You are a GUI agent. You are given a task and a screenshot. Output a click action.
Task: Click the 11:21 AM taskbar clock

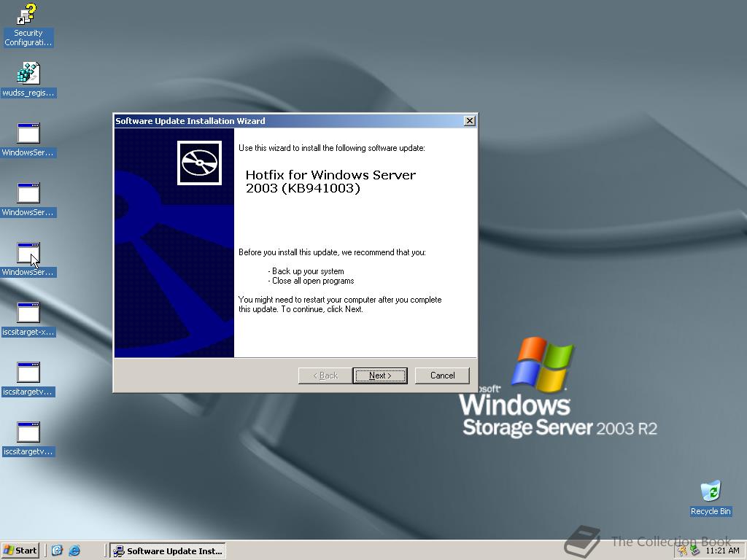pos(722,551)
